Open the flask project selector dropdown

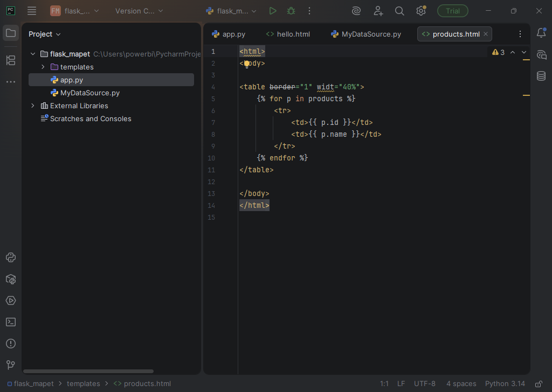(74, 11)
